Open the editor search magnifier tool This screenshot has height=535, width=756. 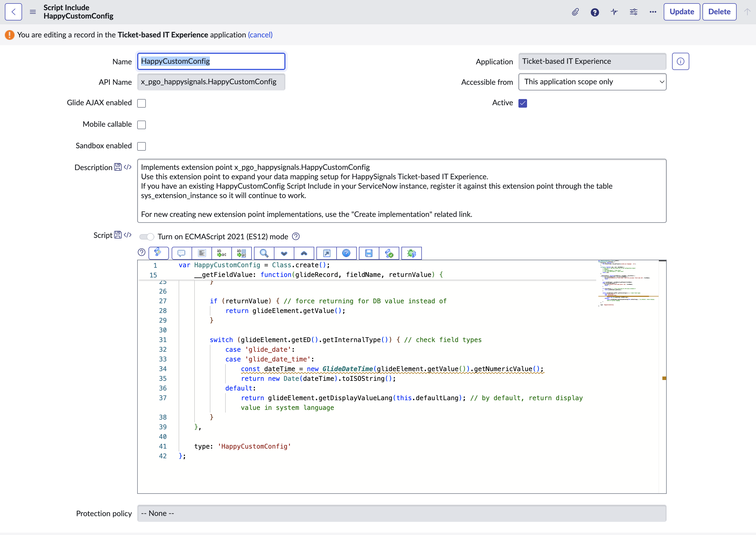[264, 253]
